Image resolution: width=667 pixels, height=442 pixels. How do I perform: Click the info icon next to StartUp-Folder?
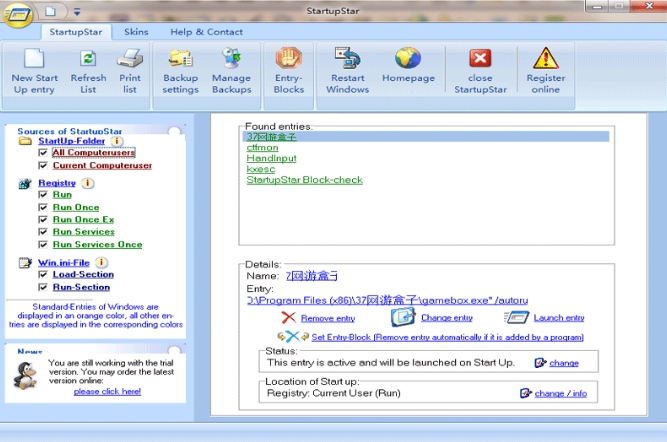[x=117, y=141]
